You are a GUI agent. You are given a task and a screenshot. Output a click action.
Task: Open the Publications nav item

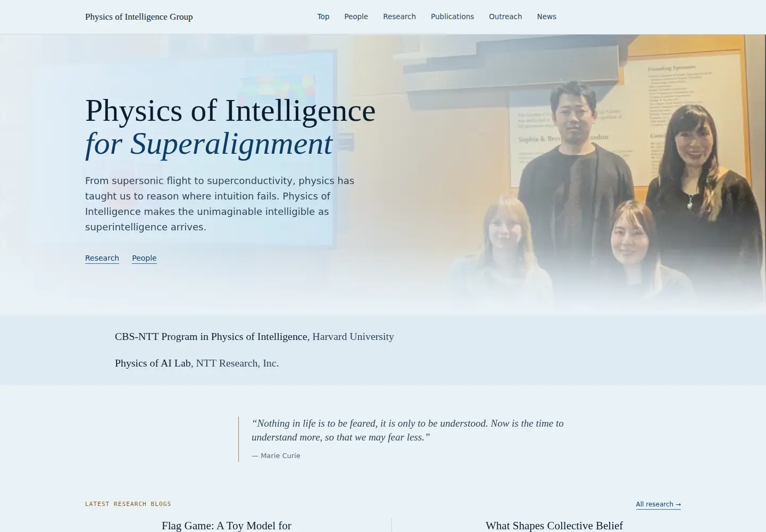(x=452, y=17)
